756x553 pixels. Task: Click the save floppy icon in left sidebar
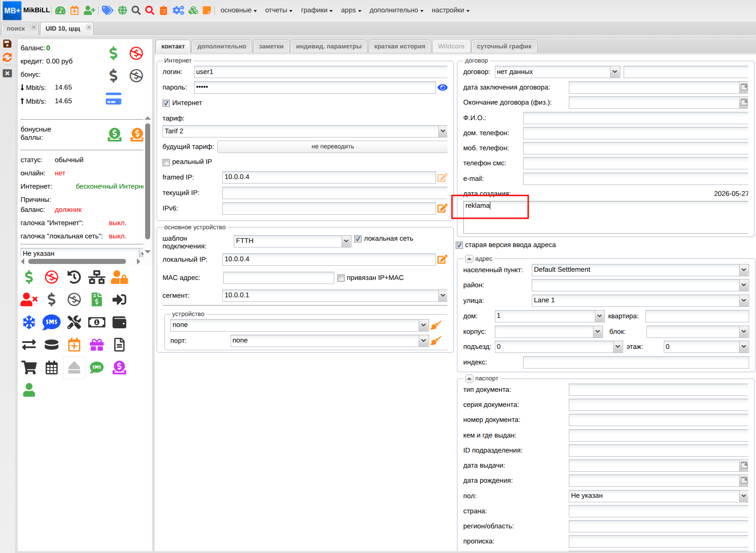7,44
